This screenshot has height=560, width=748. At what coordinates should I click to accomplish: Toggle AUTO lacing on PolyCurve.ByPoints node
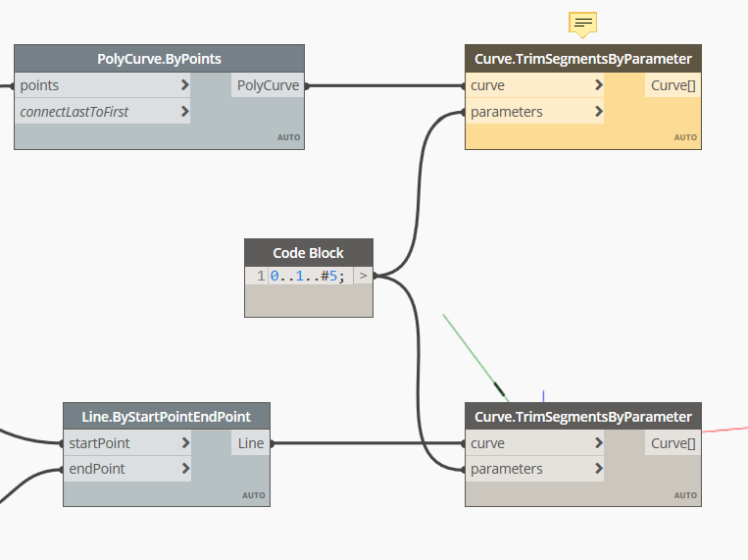click(288, 137)
